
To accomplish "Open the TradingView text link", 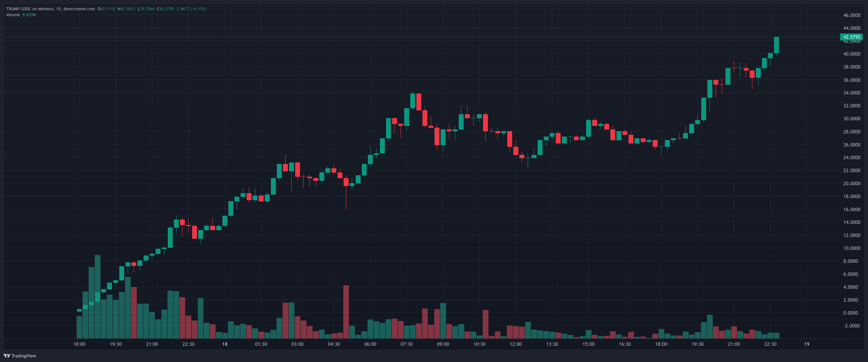I will click(24, 356).
